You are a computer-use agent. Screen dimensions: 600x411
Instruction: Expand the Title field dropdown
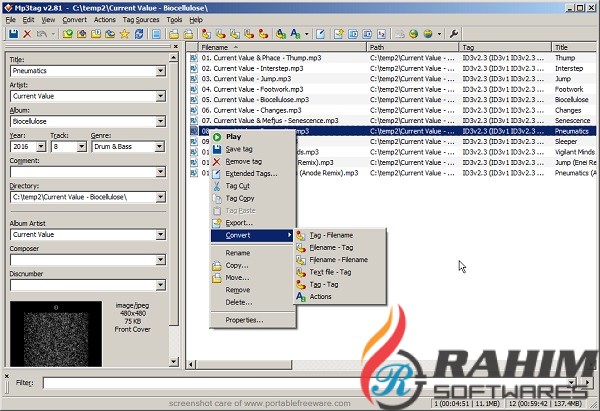click(161, 71)
